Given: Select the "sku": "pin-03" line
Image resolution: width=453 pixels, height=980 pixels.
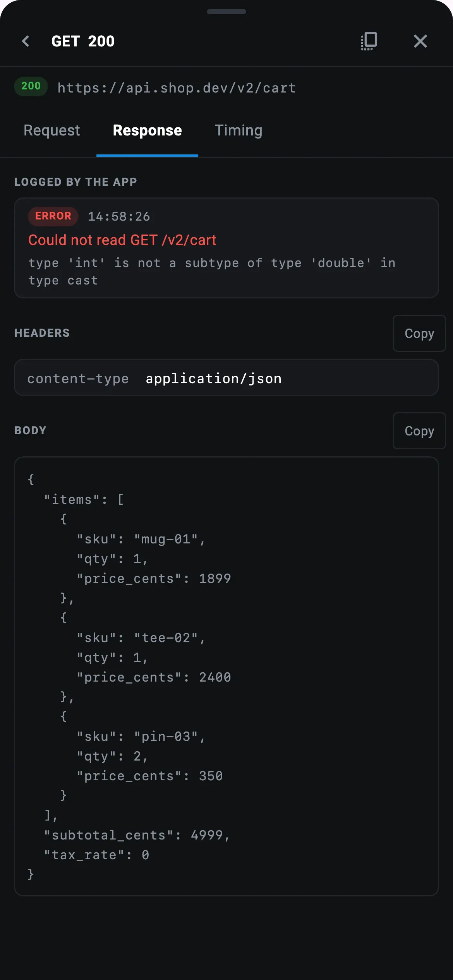Looking at the screenshot, I should (x=141, y=737).
